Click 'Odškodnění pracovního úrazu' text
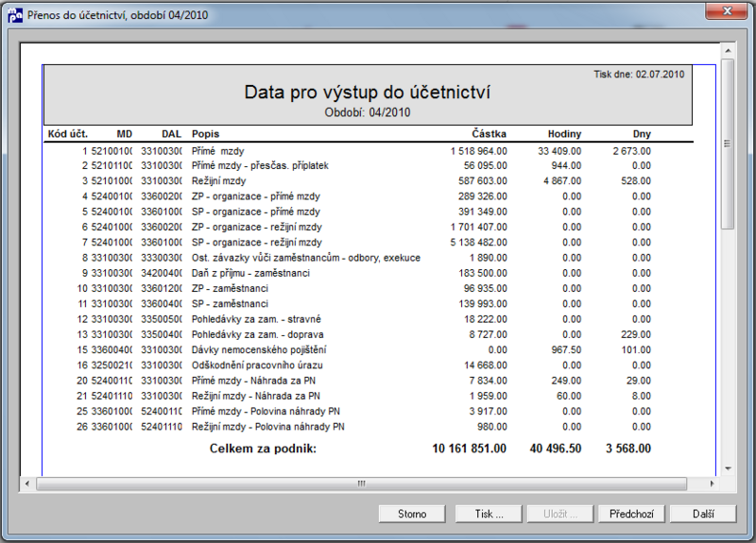Screen dimensions: 756x543 pos(257,365)
